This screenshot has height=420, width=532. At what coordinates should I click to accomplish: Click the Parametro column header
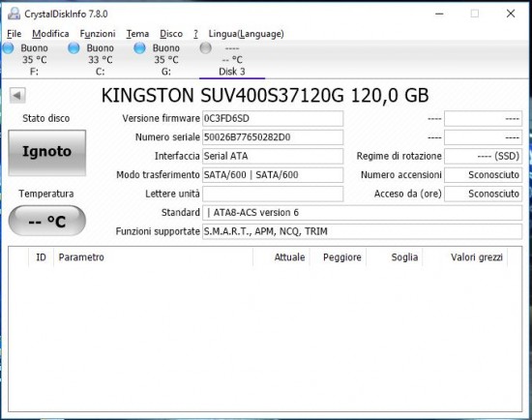(154, 257)
